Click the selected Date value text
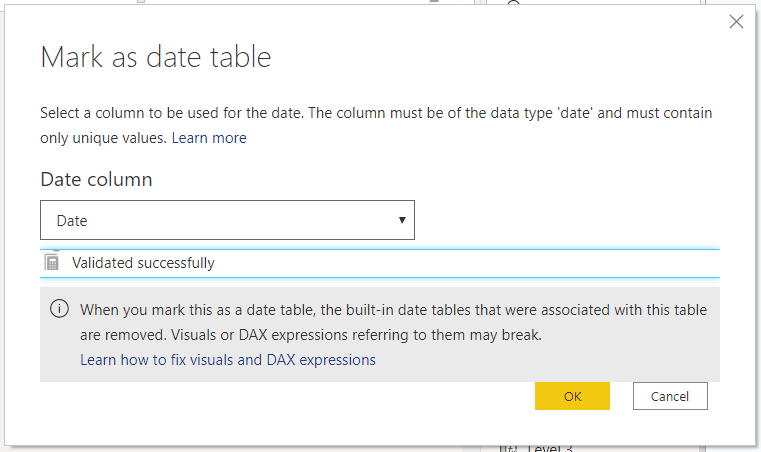 72,221
